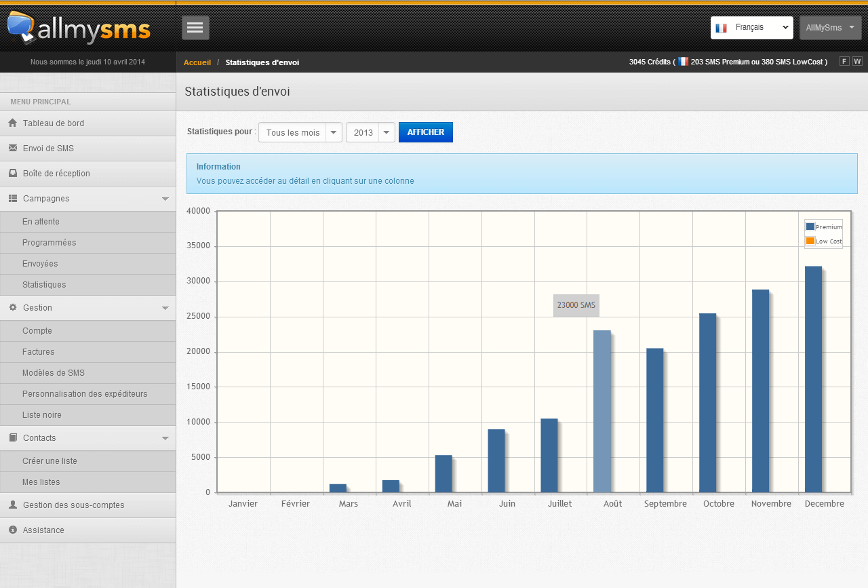
Task: Click the Juin column in chart
Action: click(496, 461)
